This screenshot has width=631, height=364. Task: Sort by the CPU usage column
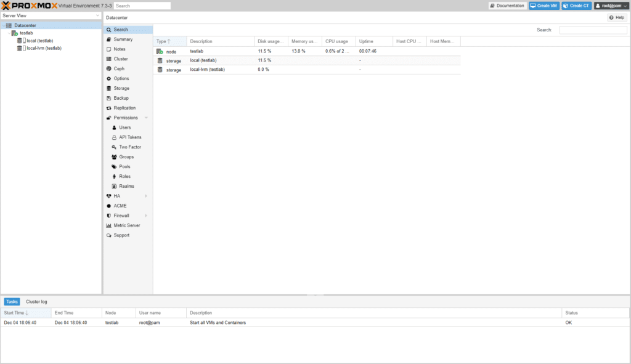point(339,41)
